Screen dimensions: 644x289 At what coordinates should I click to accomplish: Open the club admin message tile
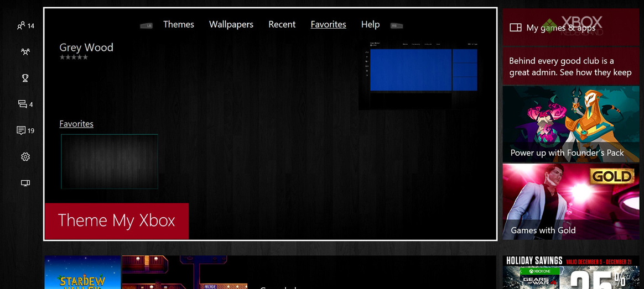pyautogui.click(x=571, y=66)
